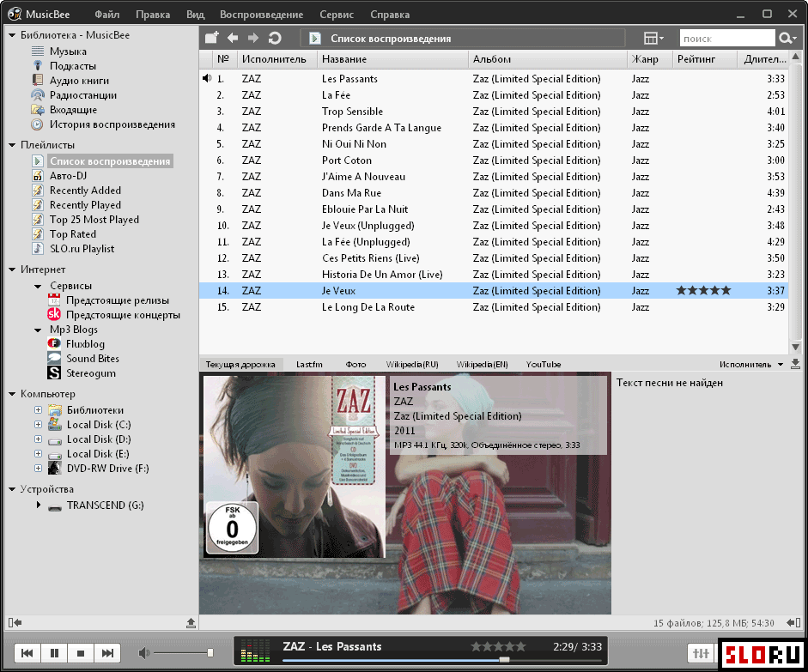This screenshot has width=808, height=672.
Task: Open the Fluxblog mp3 blog
Action: pos(85,344)
